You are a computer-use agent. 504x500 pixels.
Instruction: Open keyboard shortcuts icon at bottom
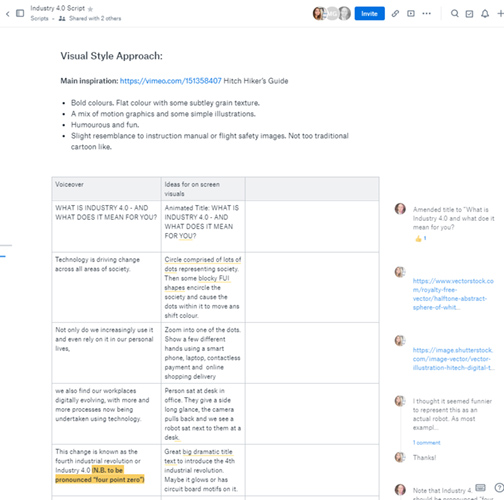click(480, 488)
